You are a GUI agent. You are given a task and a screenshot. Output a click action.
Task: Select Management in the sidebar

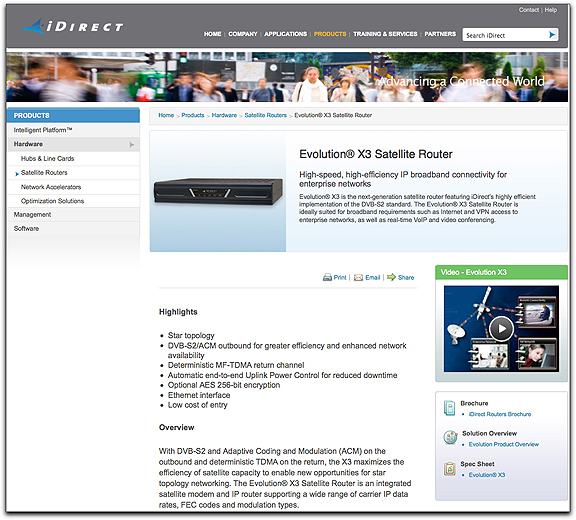click(73, 214)
